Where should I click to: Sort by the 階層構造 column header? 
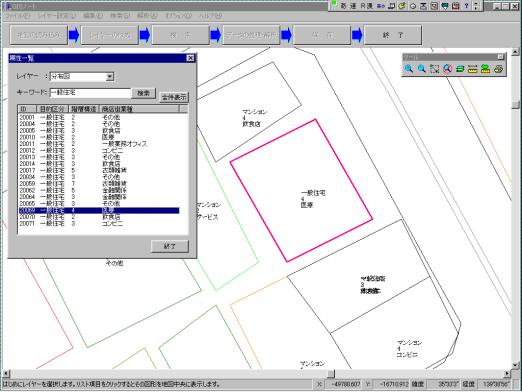(x=84, y=109)
